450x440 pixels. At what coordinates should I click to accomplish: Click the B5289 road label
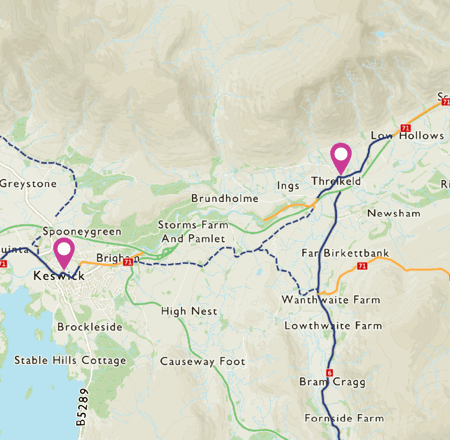82,407
